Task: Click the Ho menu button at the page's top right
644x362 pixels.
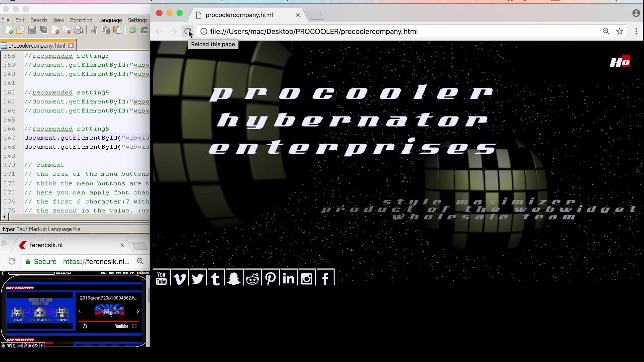Action: pyautogui.click(x=620, y=61)
